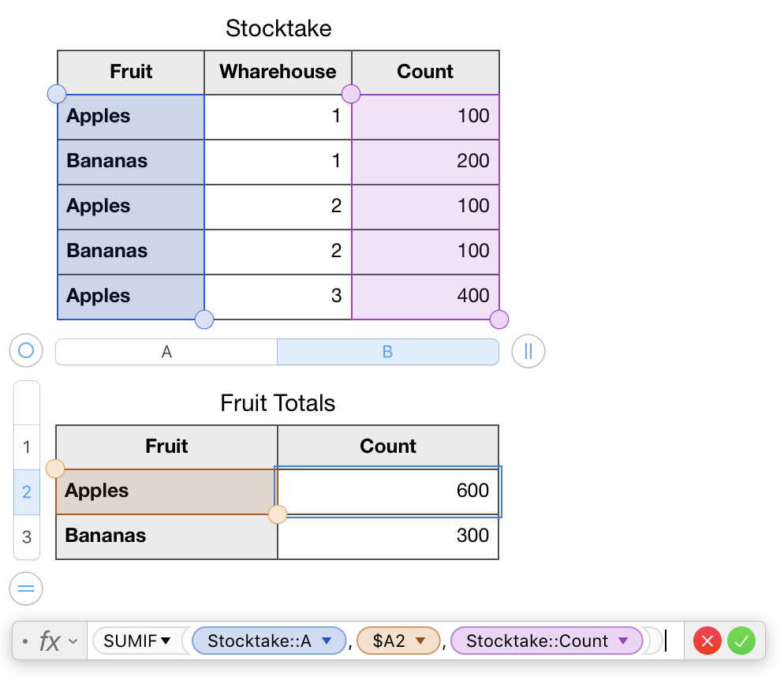Click the Stocktake table title

(278, 28)
